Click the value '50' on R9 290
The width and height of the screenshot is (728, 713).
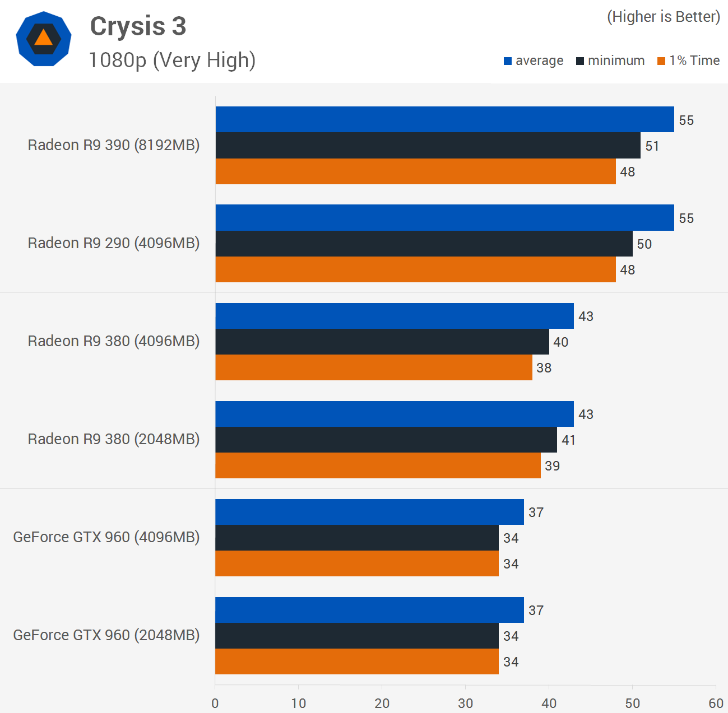point(644,244)
